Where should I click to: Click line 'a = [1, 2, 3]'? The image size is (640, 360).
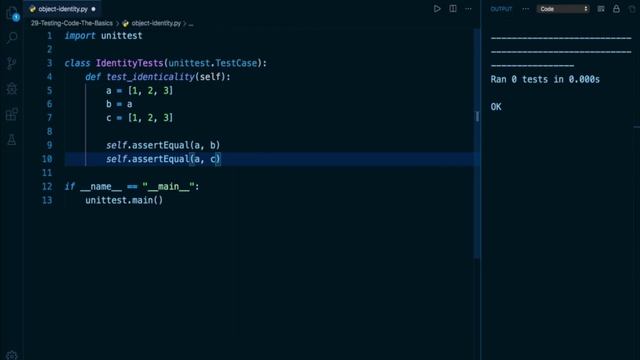(140, 91)
